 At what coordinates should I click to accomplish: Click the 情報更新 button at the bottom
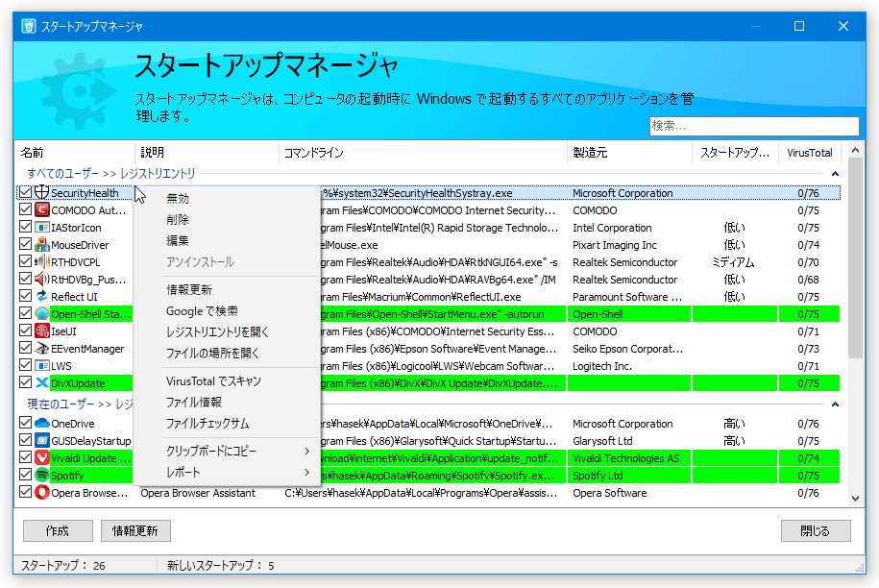[x=135, y=530]
